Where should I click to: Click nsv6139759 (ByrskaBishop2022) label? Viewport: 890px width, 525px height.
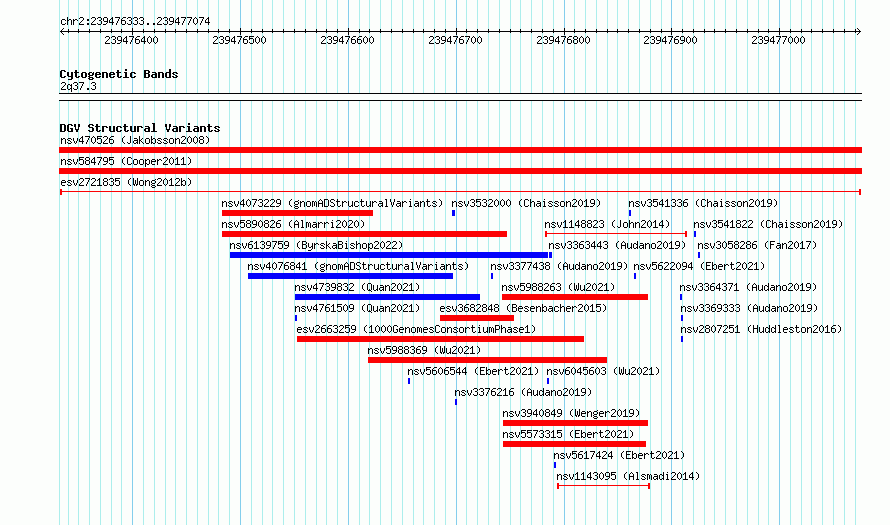pos(316,245)
